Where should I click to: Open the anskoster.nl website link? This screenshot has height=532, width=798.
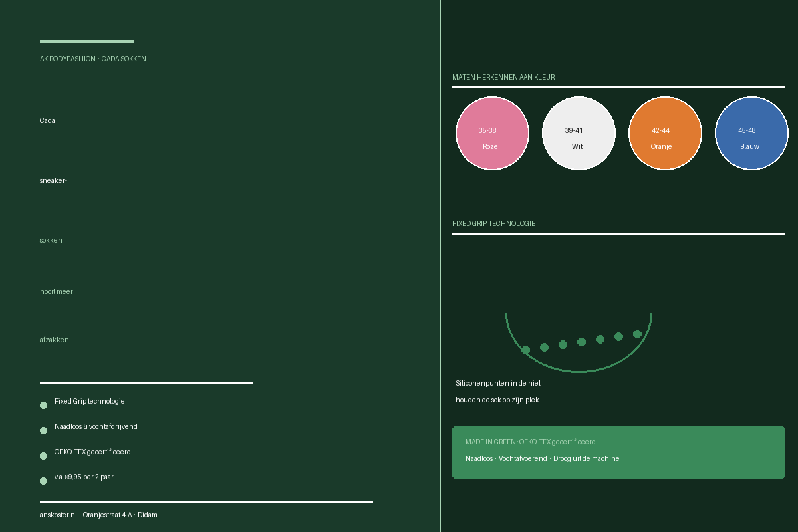coord(59,515)
